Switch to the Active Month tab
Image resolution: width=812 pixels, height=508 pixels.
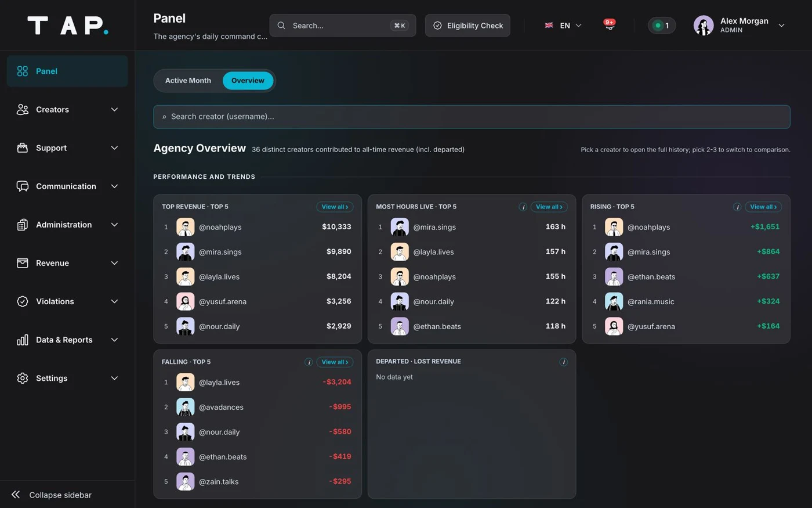(188, 81)
